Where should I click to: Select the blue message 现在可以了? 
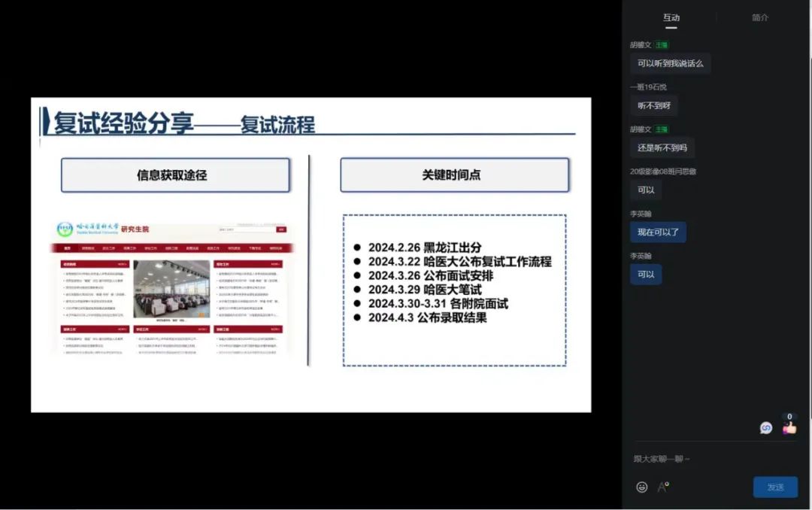658,232
